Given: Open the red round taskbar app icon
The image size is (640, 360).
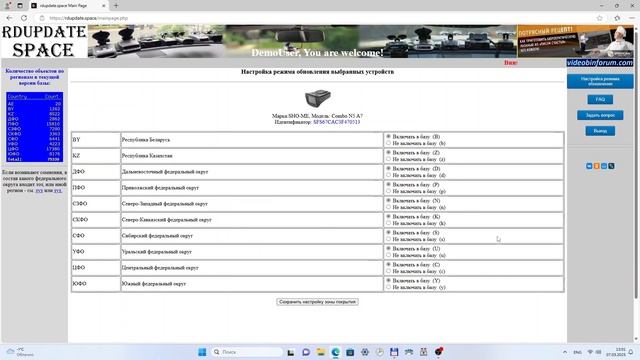Looking at the screenshot, I should point(438,352).
